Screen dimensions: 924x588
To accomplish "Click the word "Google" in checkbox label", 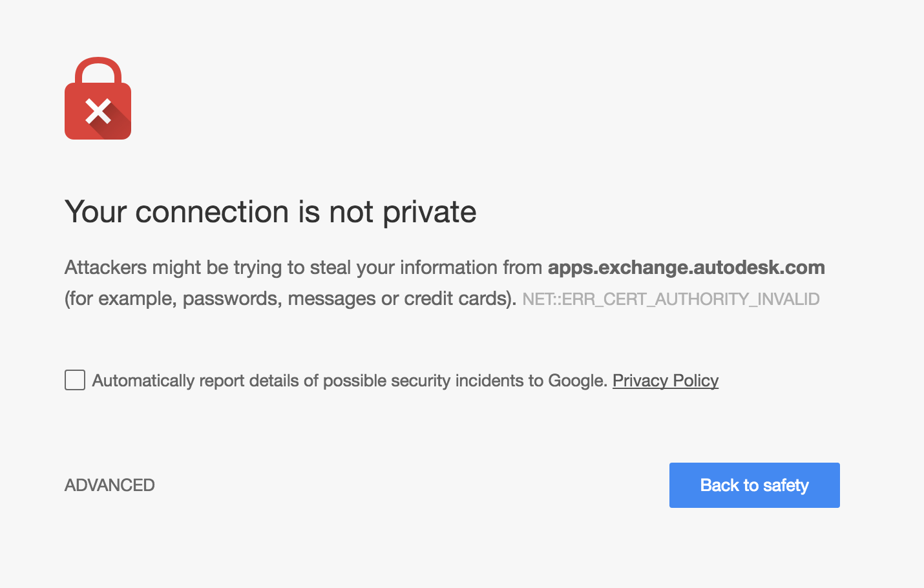I will [x=576, y=381].
